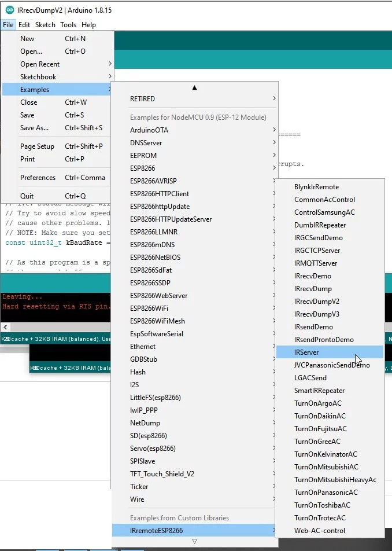Open the highlighted IRServer example sketch
Viewport: 392px width, 551px height.
[330, 352]
